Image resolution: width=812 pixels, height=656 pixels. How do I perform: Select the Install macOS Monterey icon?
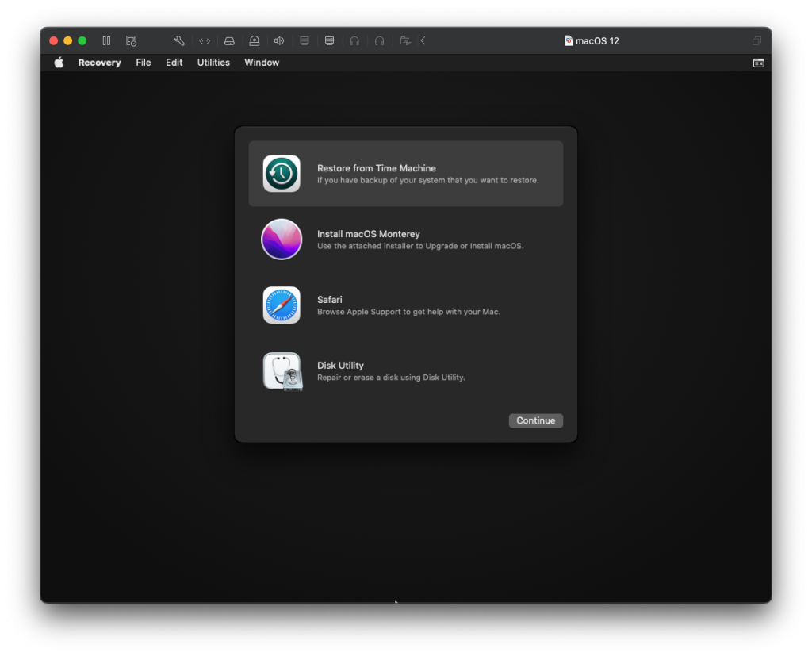point(282,240)
